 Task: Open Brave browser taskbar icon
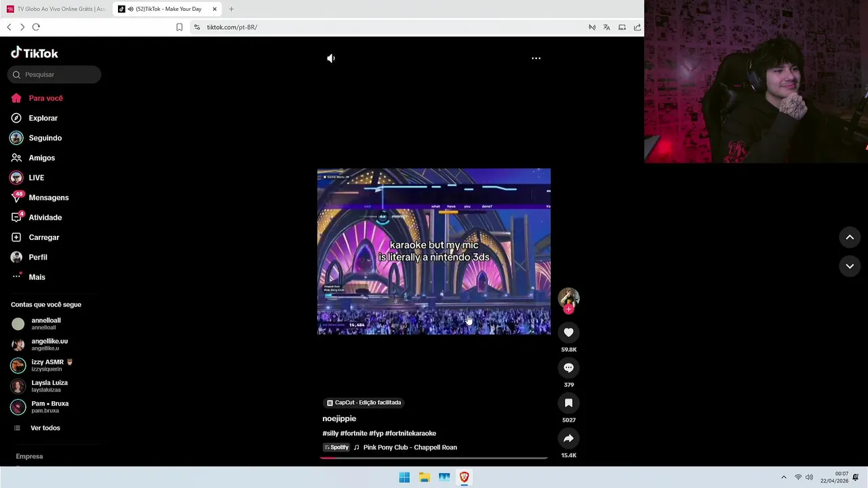464,477
